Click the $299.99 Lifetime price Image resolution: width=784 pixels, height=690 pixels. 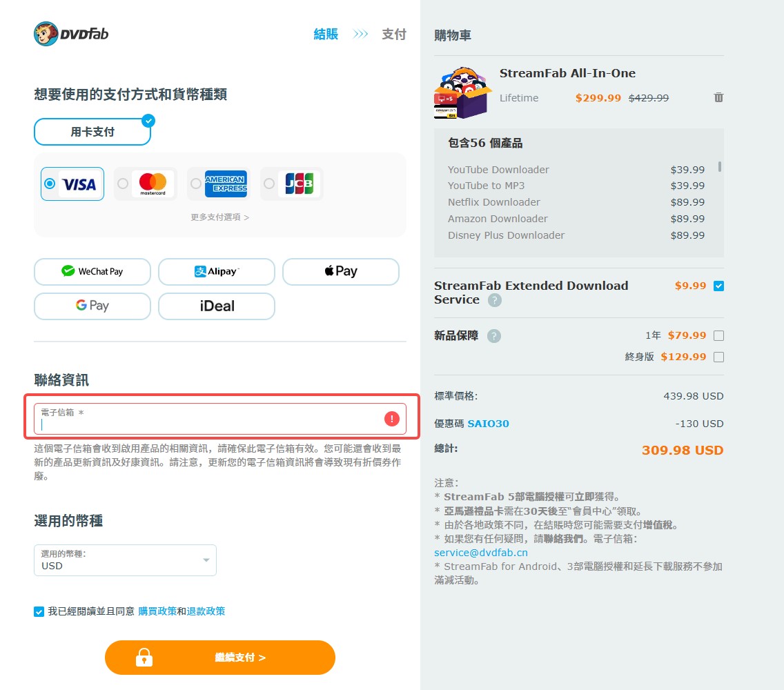(x=598, y=98)
